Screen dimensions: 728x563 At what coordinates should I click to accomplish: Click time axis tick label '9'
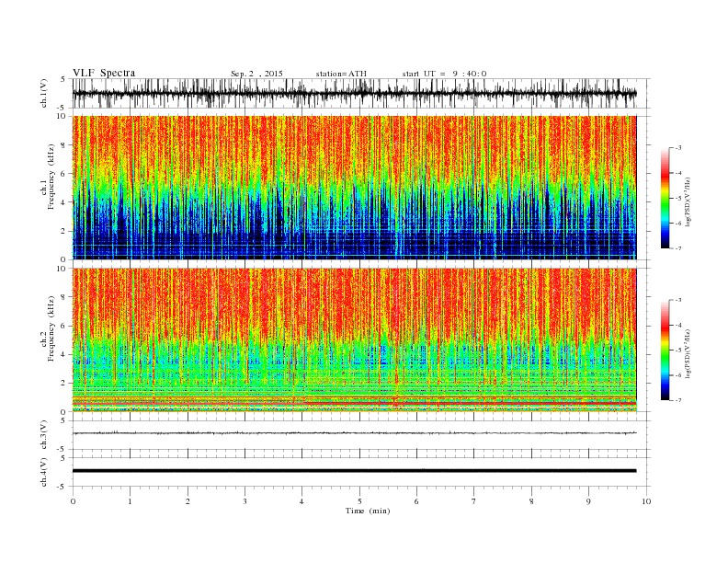(x=588, y=501)
